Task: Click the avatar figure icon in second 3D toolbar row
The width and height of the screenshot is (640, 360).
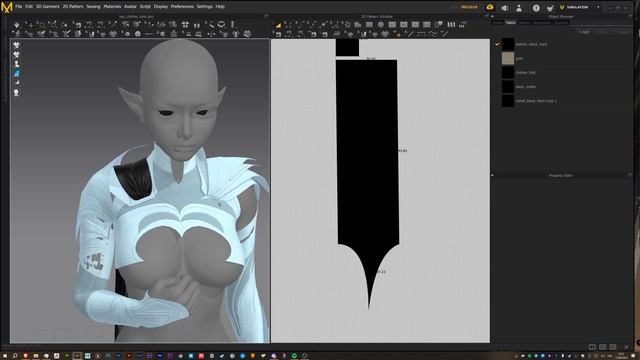Action: tap(17, 34)
